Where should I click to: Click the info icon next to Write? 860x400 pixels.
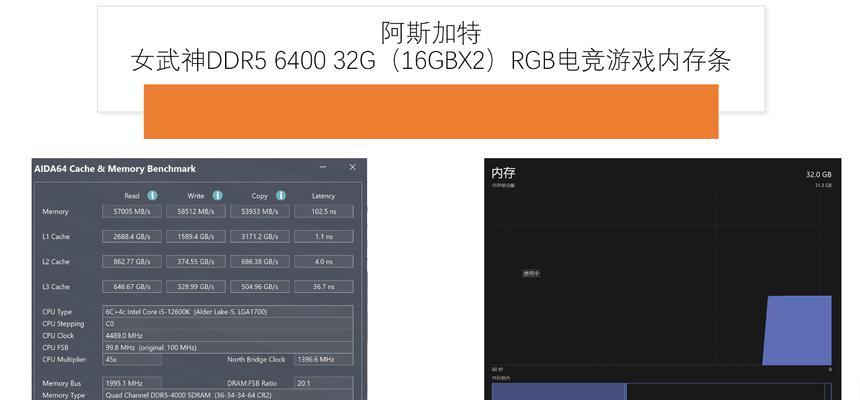(x=218, y=195)
